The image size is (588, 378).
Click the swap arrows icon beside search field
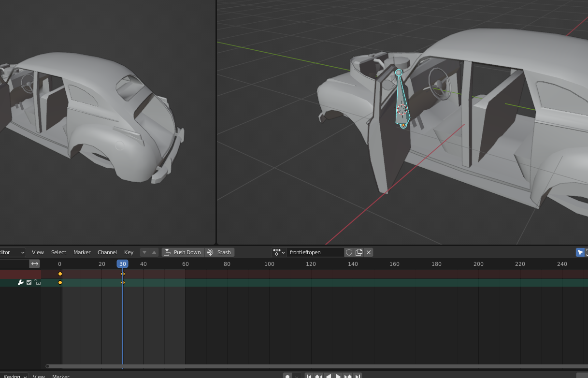tap(35, 263)
